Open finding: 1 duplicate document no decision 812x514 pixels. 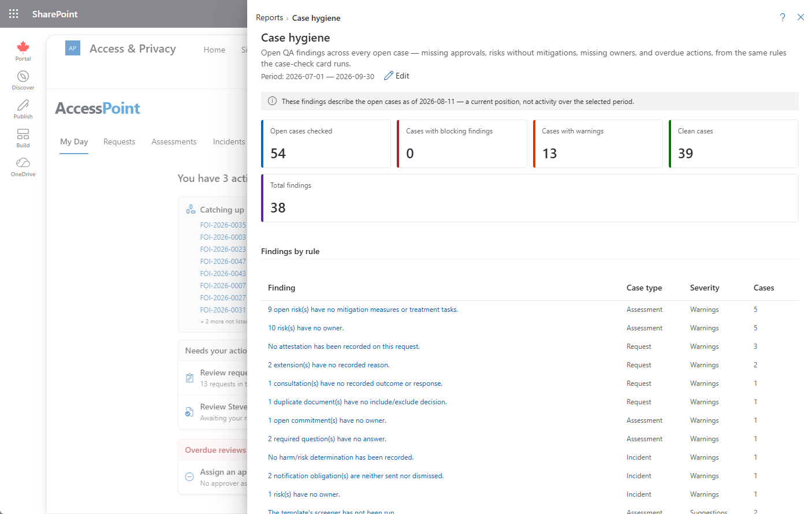pyautogui.click(x=357, y=402)
